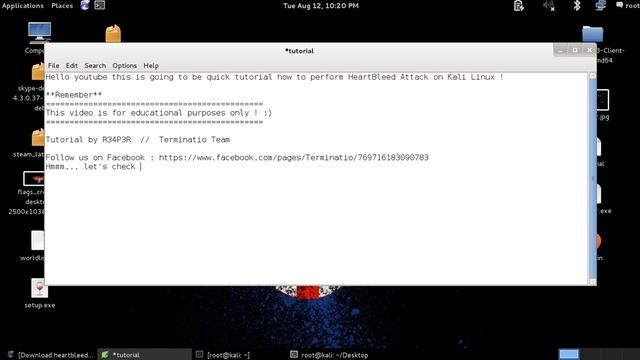
Task: Click the 'Hello youtube' first line
Action: pyautogui.click(x=274, y=77)
